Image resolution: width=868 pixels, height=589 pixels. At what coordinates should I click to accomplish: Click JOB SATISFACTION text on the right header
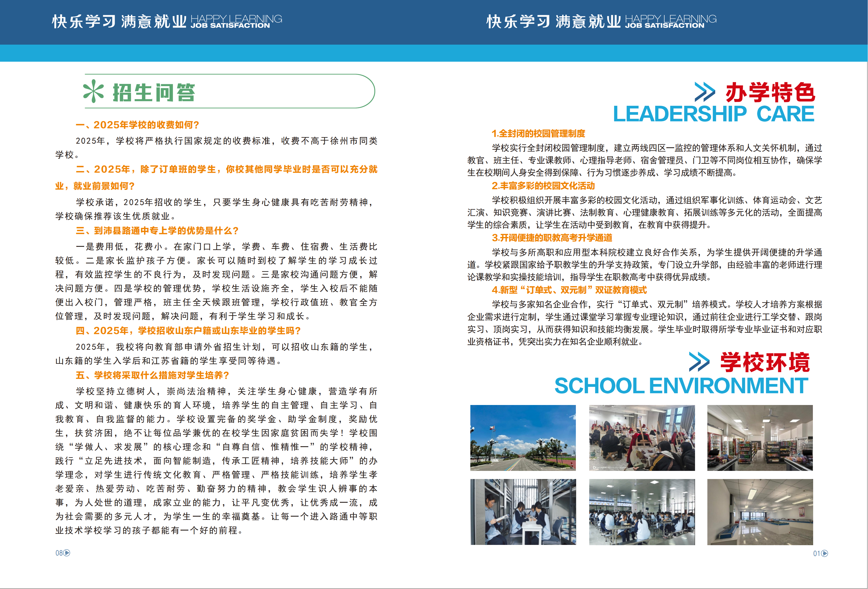point(665,25)
